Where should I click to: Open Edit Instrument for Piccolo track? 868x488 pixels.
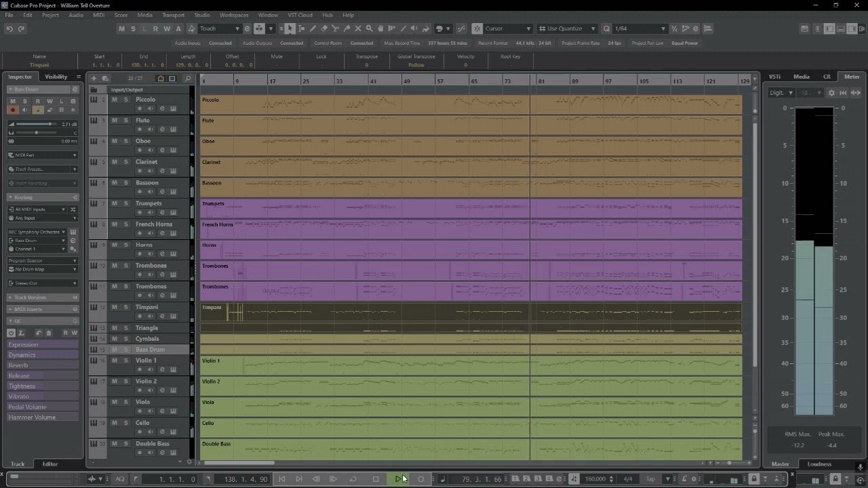pos(173,109)
